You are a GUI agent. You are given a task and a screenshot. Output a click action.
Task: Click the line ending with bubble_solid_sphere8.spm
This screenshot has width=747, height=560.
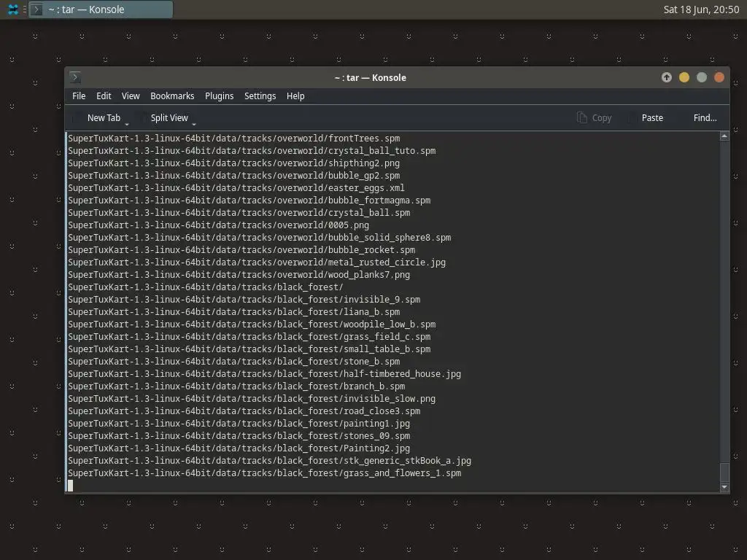260,238
